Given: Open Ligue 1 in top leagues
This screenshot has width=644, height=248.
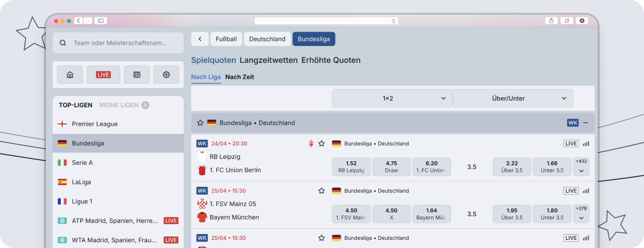Looking at the screenshot, I should (x=119, y=201).
